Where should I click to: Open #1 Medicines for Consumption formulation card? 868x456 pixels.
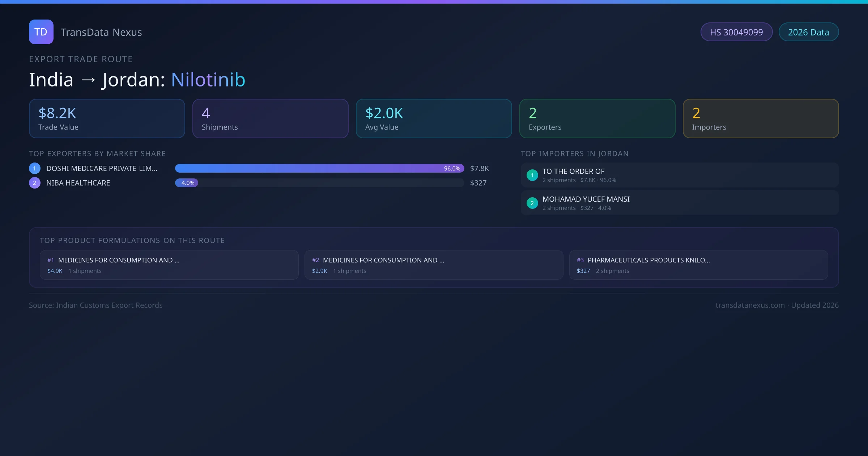coord(169,265)
